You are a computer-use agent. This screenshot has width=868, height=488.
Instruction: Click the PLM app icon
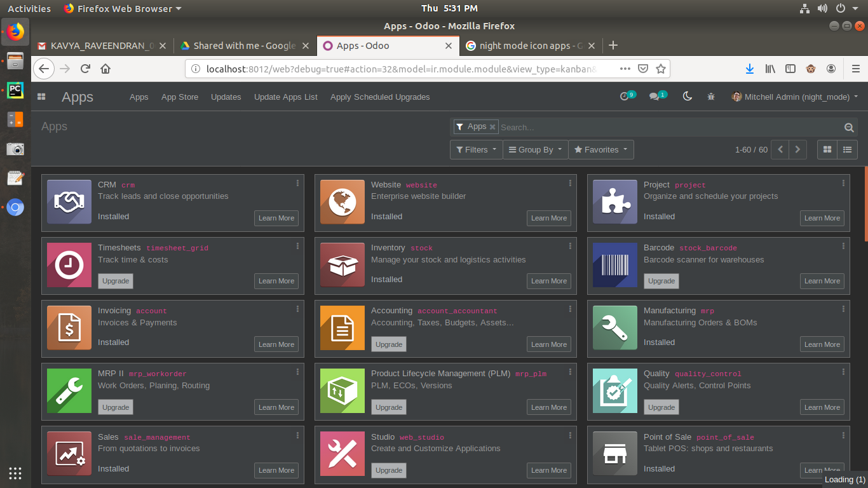tap(342, 391)
